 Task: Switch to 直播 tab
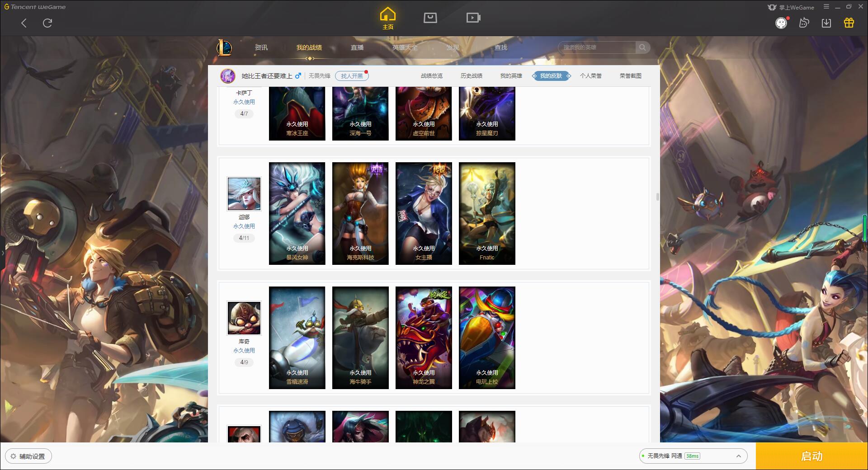[357, 47]
